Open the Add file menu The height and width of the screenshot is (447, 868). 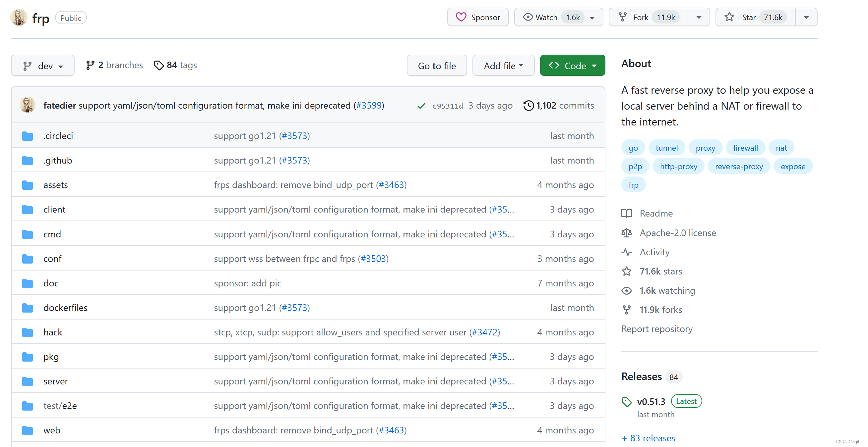503,66
